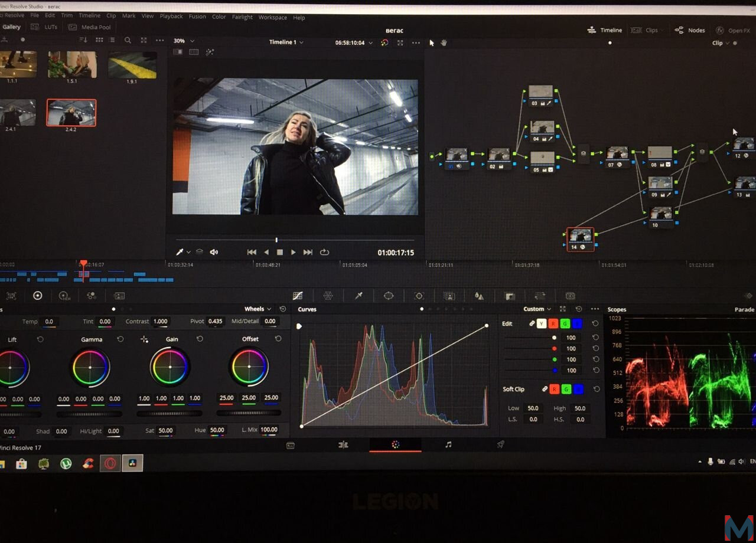The image size is (756, 543).
Task: Click the gallery search magnifier icon
Action: [128, 40]
